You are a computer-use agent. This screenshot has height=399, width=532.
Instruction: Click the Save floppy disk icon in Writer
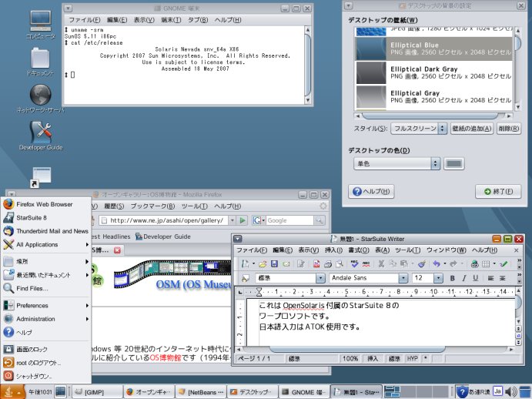(x=274, y=264)
